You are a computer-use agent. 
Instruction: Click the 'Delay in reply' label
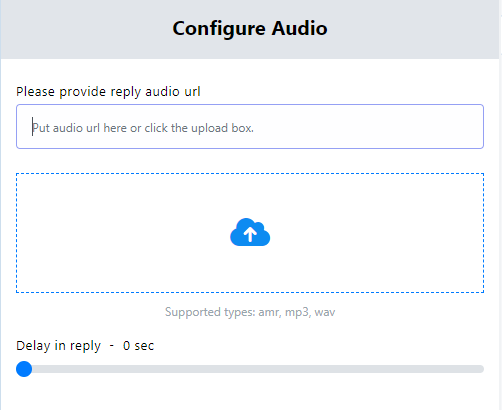pos(58,346)
